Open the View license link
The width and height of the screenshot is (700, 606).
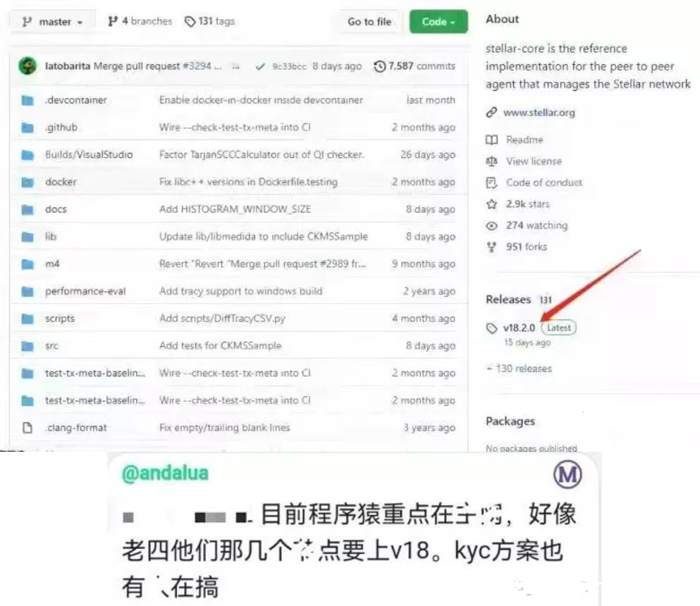coord(534,161)
